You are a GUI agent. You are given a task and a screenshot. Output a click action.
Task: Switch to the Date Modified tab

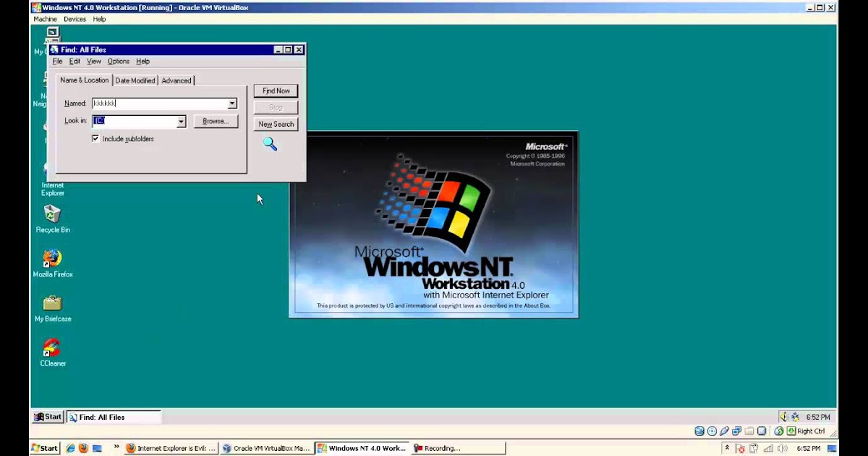pyautogui.click(x=135, y=80)
